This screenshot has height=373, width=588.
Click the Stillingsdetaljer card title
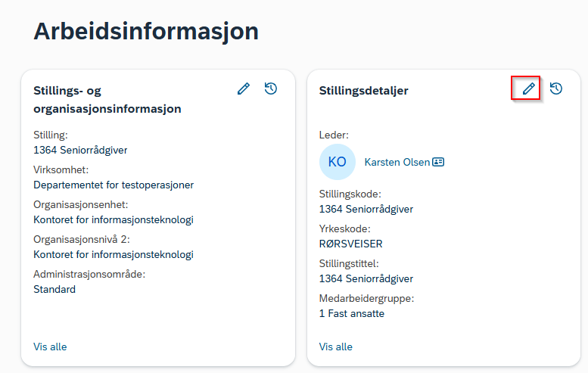pos(363,91)
